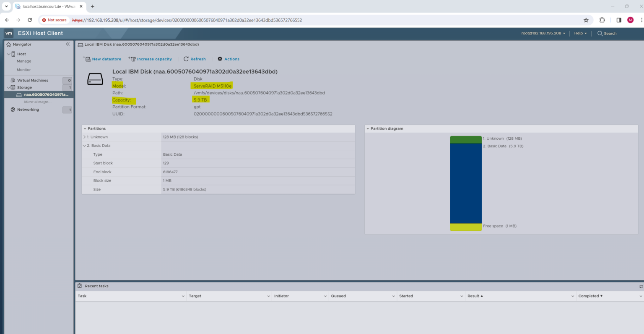
Task: Change the Completed sort in Recent tasks
Action: point(590,296)
